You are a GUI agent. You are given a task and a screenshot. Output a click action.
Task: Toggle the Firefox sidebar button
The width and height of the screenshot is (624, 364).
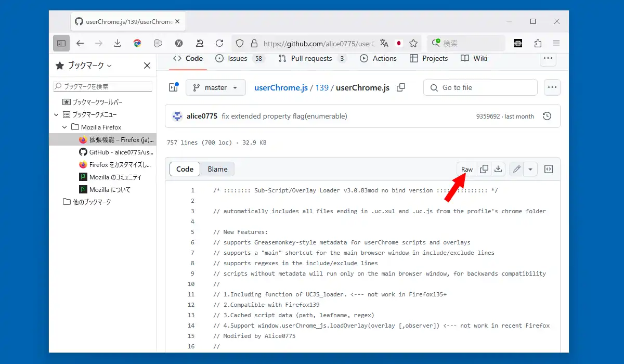[x=61, y=43]
